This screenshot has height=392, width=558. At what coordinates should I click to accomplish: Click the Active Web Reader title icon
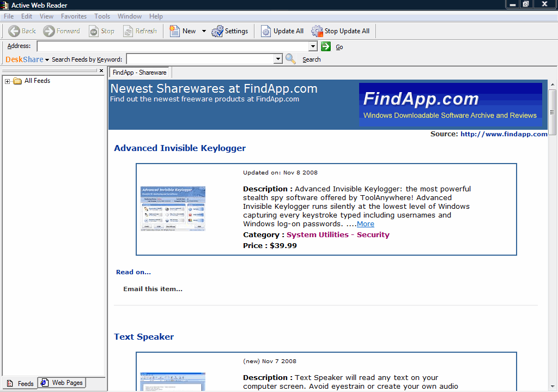point(4,5)
